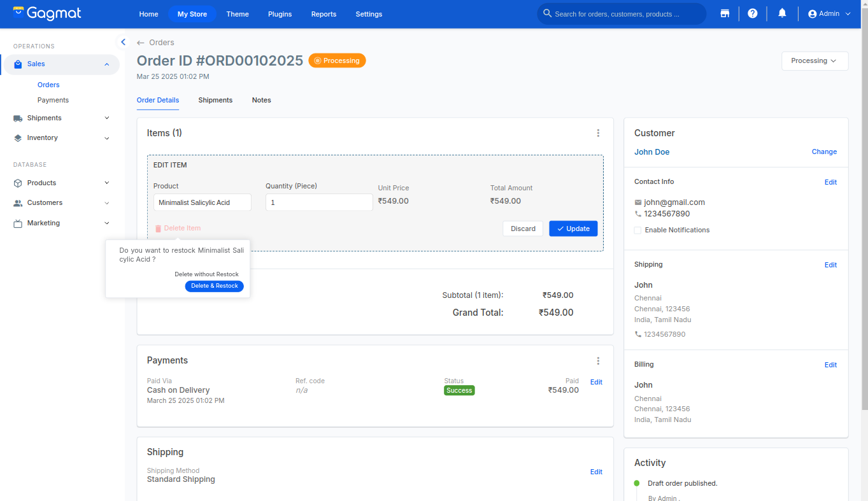The height and width of the screenshot is (501, 868).
Task: Click the phone icon in Contact Info
Action: pos(638,214)
